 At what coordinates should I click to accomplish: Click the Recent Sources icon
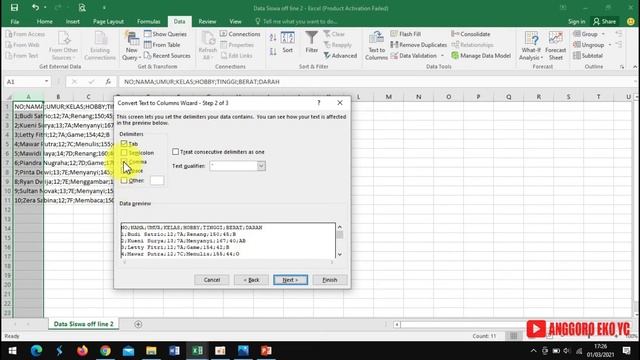tap(147, 56)
